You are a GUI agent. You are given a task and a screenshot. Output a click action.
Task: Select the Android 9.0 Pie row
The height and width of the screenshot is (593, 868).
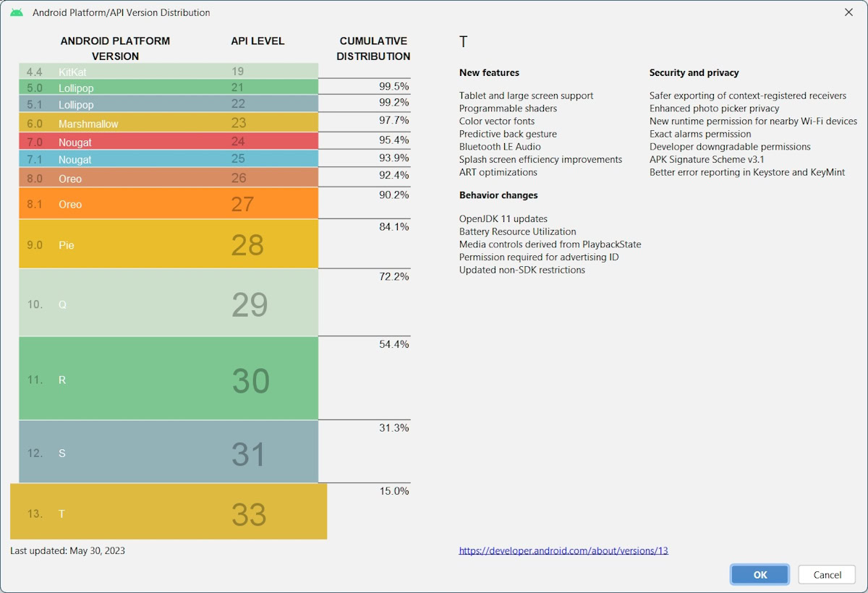[166, 244]
